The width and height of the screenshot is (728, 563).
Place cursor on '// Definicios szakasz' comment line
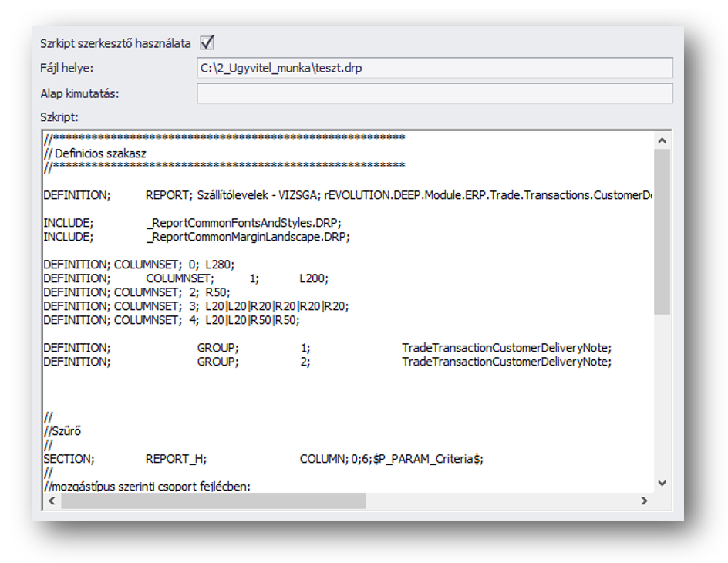point(100,153)
